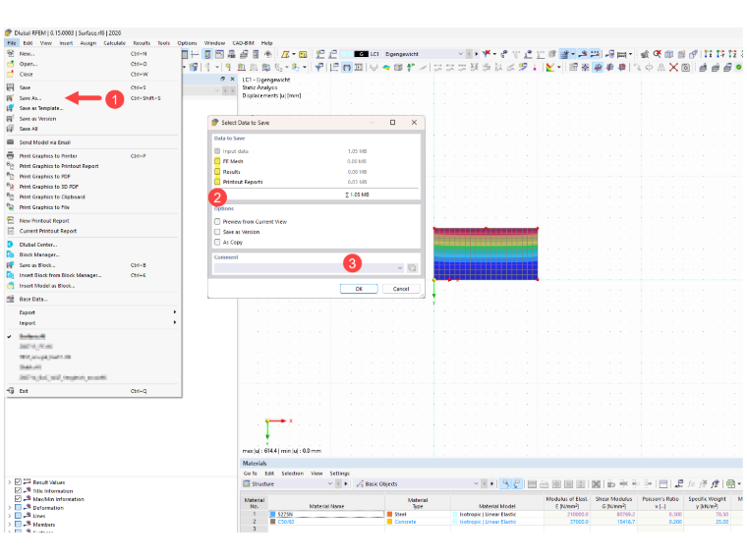This screenshot has height=560, width=747.
Task: Click the X-axis view icon
Action: pyautogui.click(x=709, y=54)
